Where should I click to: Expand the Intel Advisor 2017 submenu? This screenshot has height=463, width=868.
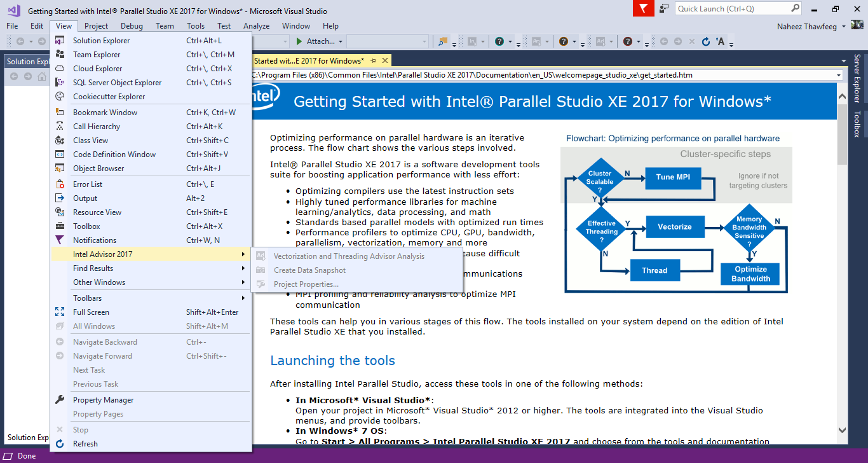tap(151, 254)
